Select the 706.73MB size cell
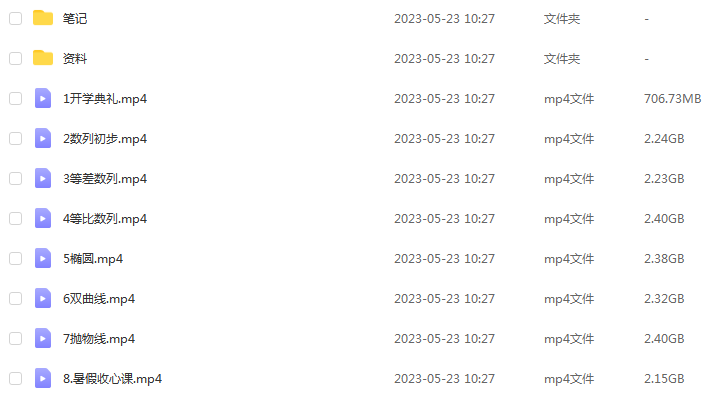The height and width of the screenshot is (400, 712). coord(672,99)
